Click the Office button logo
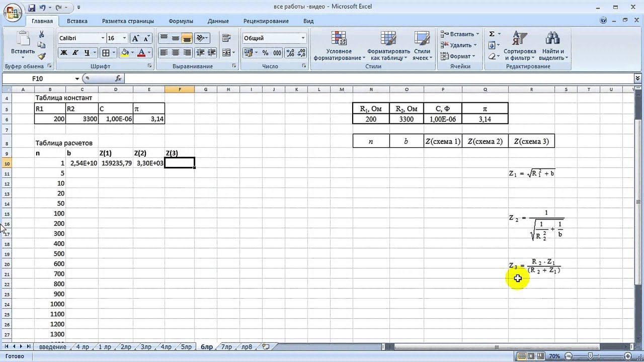 tap(14, 13)
